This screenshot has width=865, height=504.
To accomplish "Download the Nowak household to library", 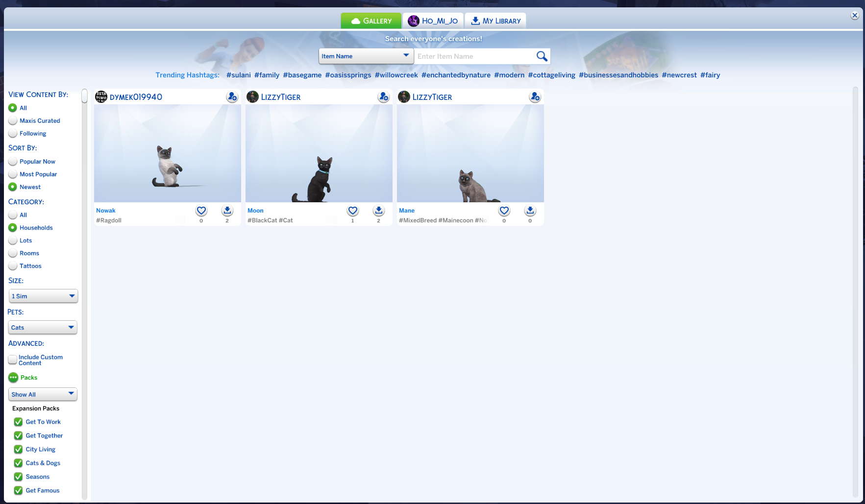I will click(x=227, y=211).
